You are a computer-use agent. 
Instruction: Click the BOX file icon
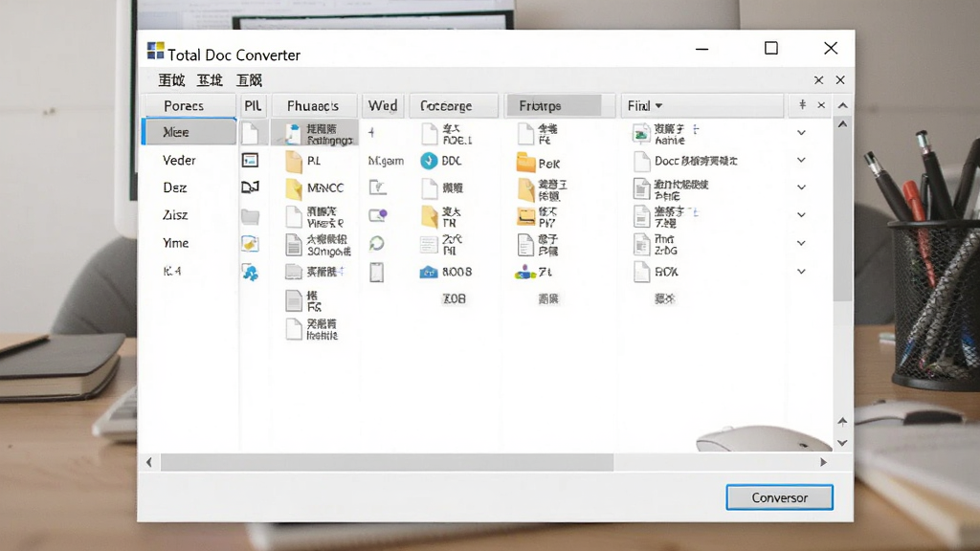(x=641, y=273)
